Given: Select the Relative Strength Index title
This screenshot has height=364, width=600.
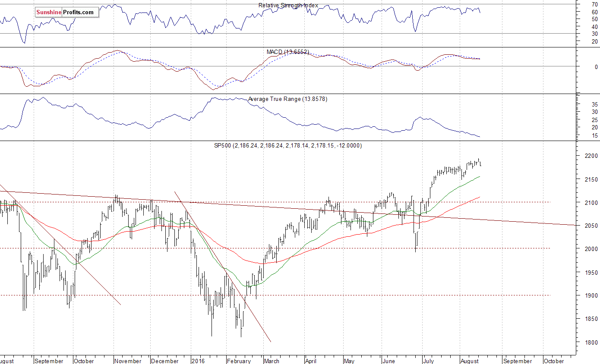Looking at the screenshot, I should pos(288,5).
